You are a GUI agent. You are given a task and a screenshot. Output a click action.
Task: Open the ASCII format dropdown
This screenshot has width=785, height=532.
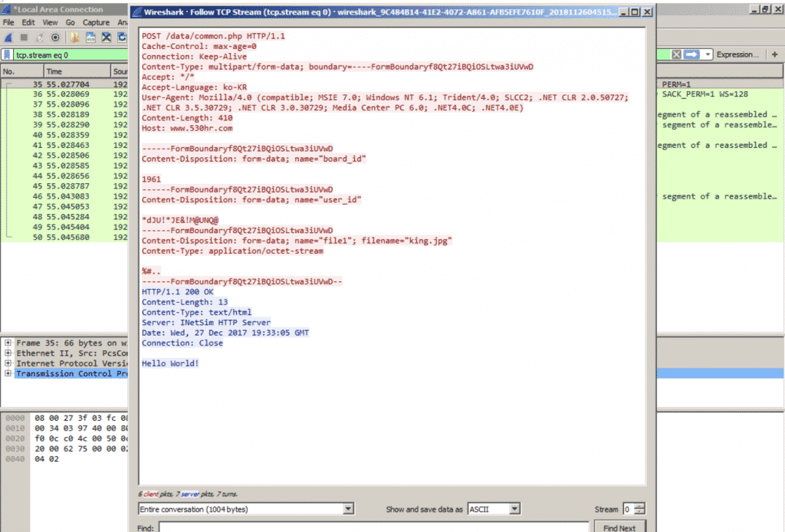[514, 508]
